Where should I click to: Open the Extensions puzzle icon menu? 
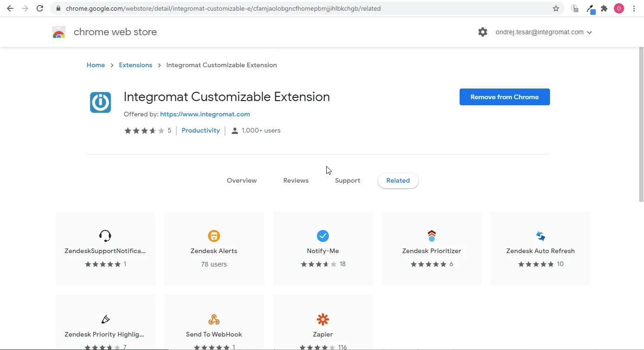(604, 8)
